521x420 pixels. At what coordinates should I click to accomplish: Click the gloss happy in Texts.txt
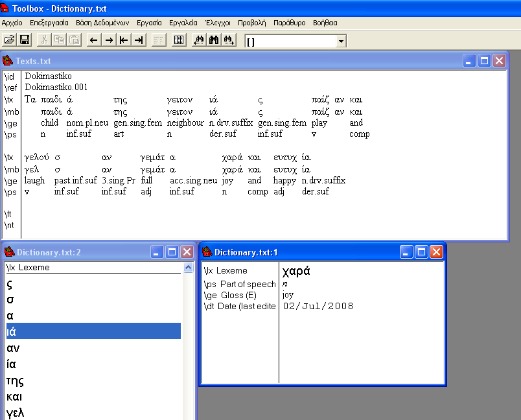(x=284, y=180)
